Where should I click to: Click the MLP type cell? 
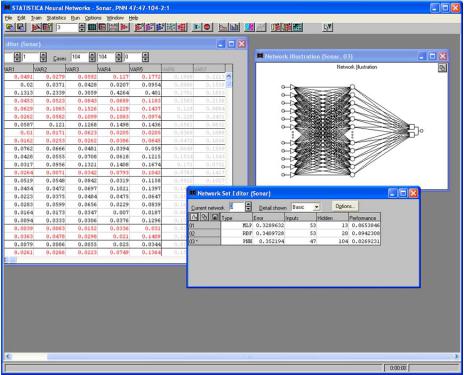[236, 226]
